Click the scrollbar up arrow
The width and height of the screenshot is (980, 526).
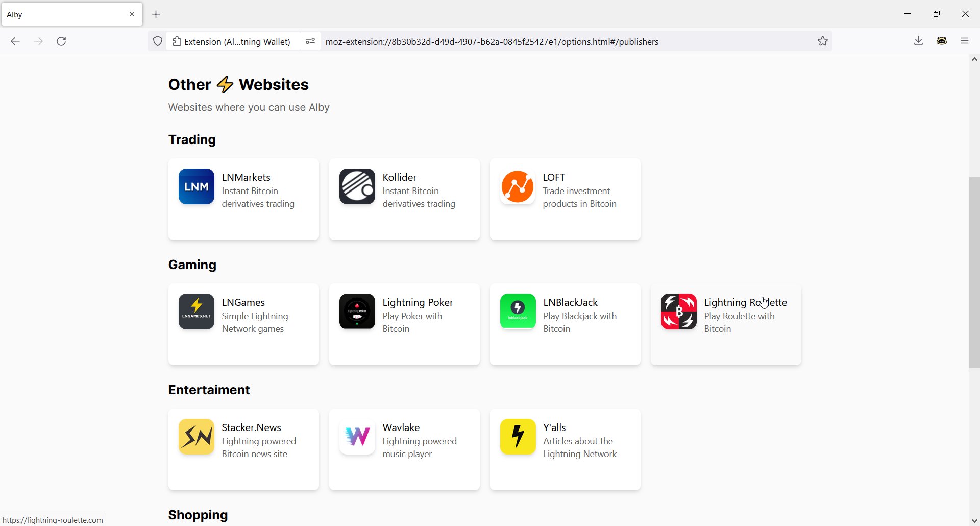coord(974,59)
